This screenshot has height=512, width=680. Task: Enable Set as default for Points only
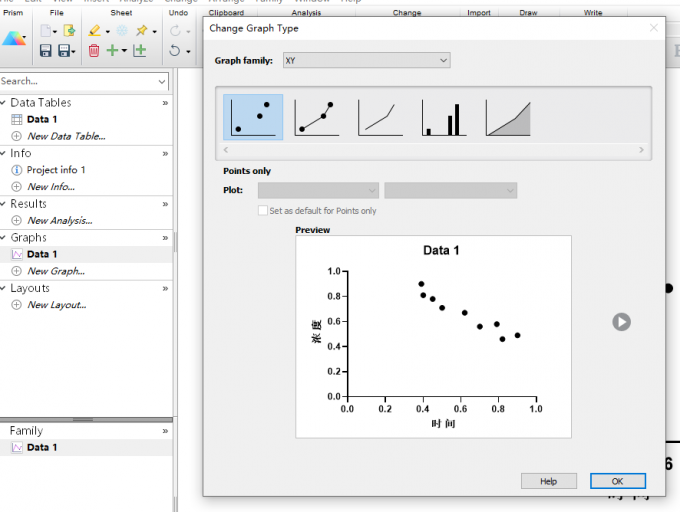click(x=263, y=211)
